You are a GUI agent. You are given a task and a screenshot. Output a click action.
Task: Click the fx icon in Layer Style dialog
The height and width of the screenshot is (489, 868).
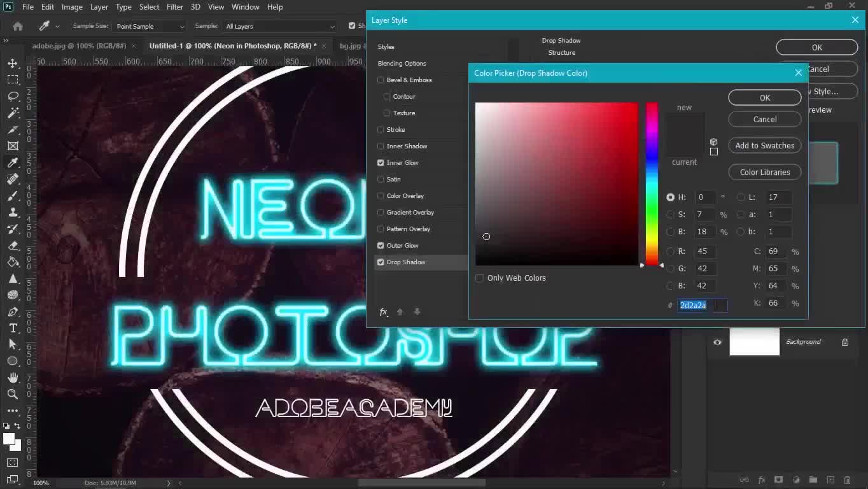click(x=383, y=312)
